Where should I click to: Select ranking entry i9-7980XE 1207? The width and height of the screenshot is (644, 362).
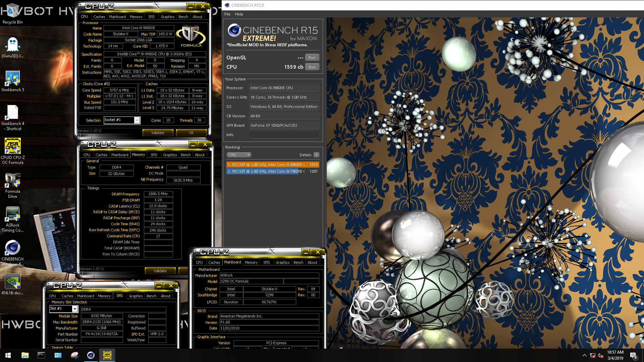click(x=272, y=171)
